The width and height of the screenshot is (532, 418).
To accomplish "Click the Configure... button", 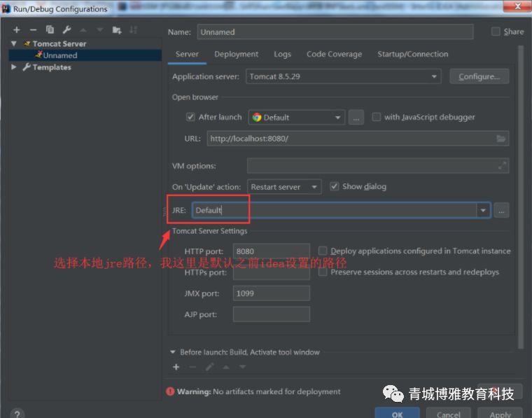I will point(479,76).
